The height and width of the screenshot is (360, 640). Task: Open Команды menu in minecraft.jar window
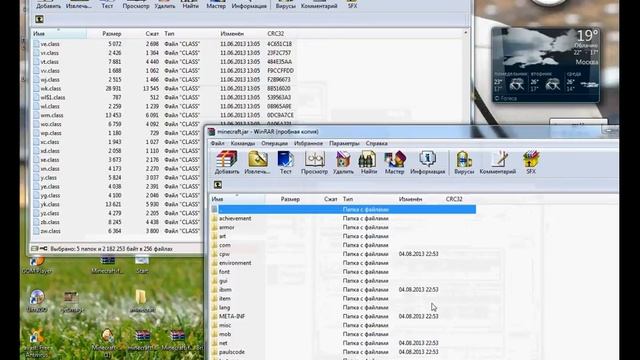[x=243, y=144]
